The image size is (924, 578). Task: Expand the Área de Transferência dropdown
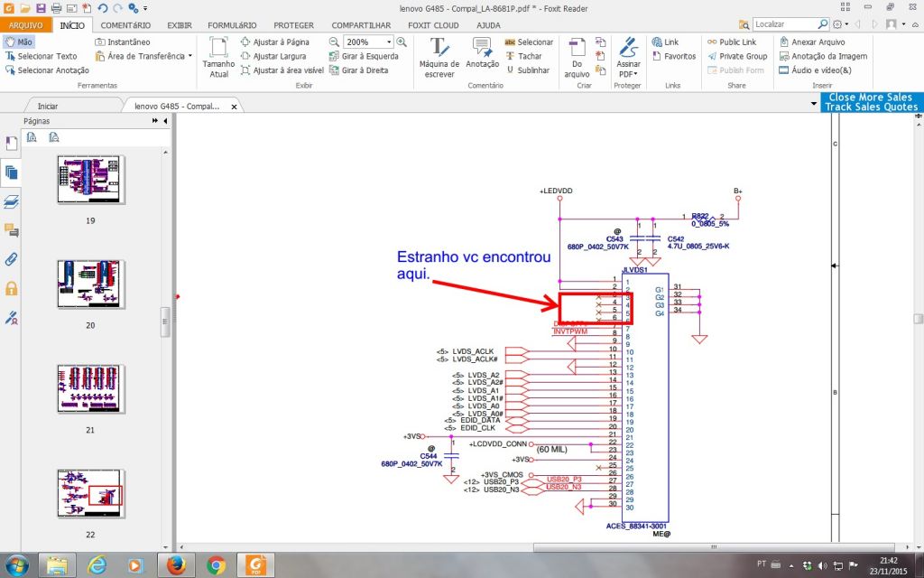[x=189, y=56]
